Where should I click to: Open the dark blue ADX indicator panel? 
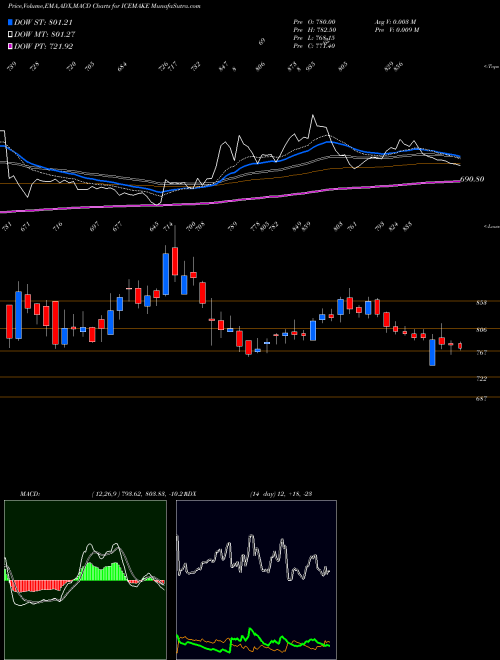coord(256,580)
